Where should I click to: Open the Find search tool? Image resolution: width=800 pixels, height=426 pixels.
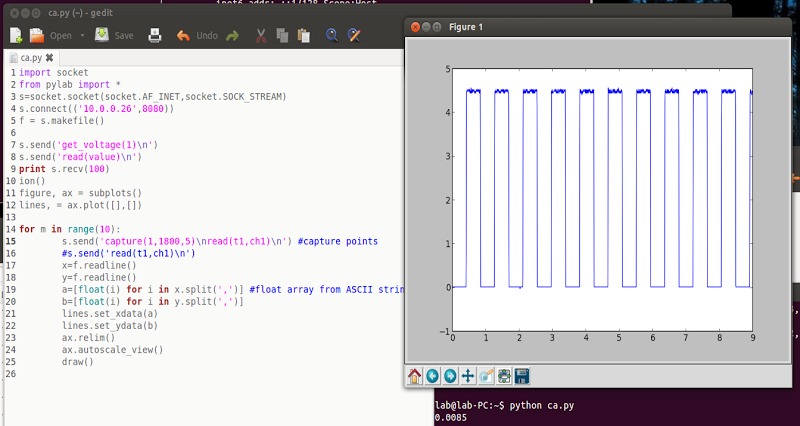pos(331,35)
